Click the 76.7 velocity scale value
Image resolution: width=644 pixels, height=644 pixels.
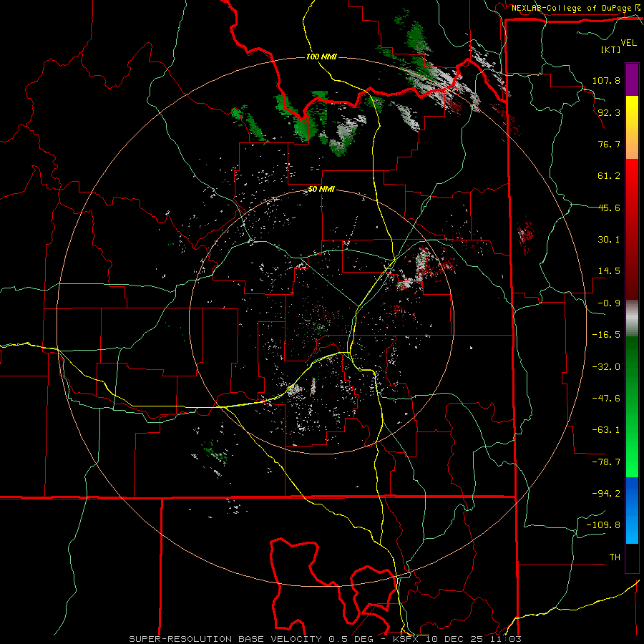609,144
